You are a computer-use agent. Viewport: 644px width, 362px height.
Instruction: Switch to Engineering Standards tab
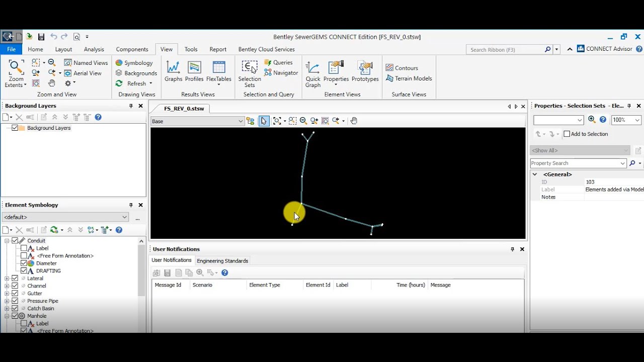[222, 261]
